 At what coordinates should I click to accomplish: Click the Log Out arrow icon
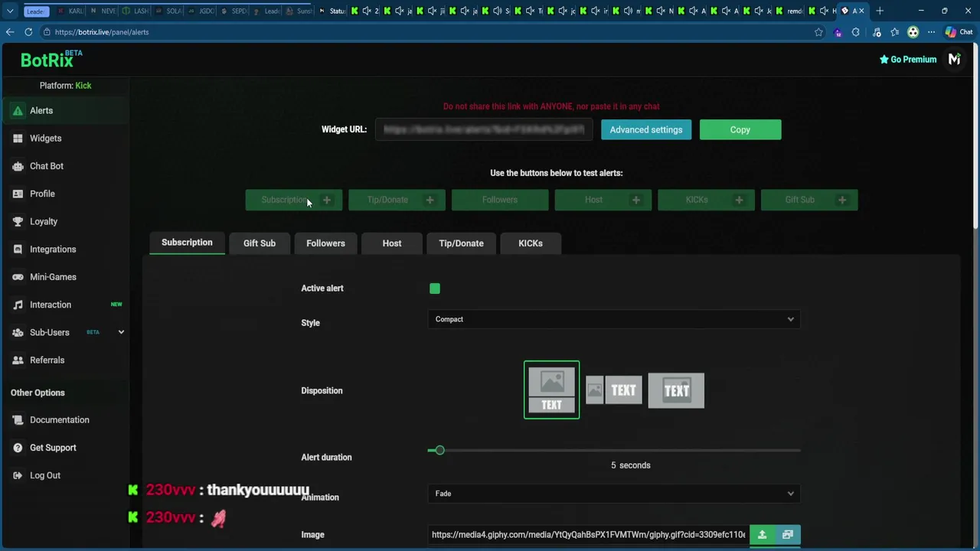[x=18, y=475]
